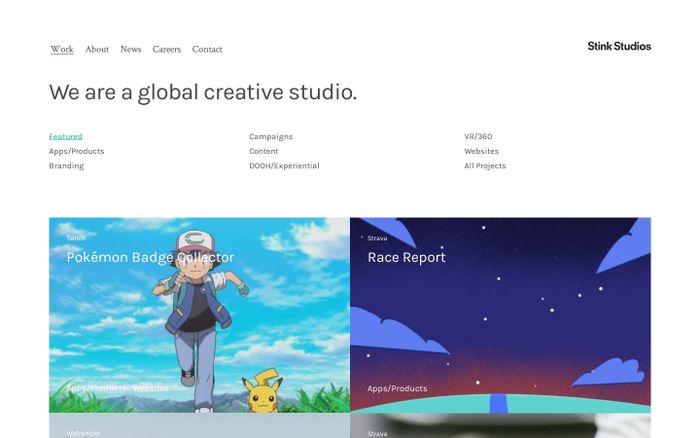Open the Work navigation link
700x438 pixels.
pyautogui.click(x=62, y=49)
